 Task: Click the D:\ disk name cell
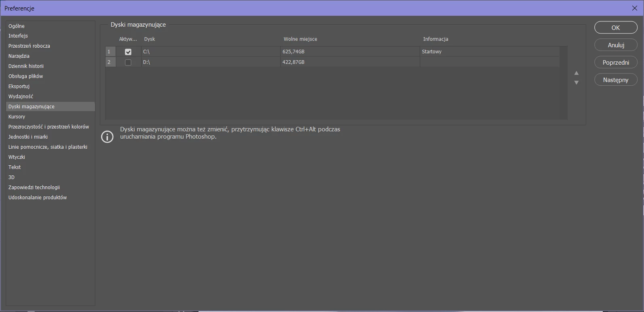coord(210,62)
